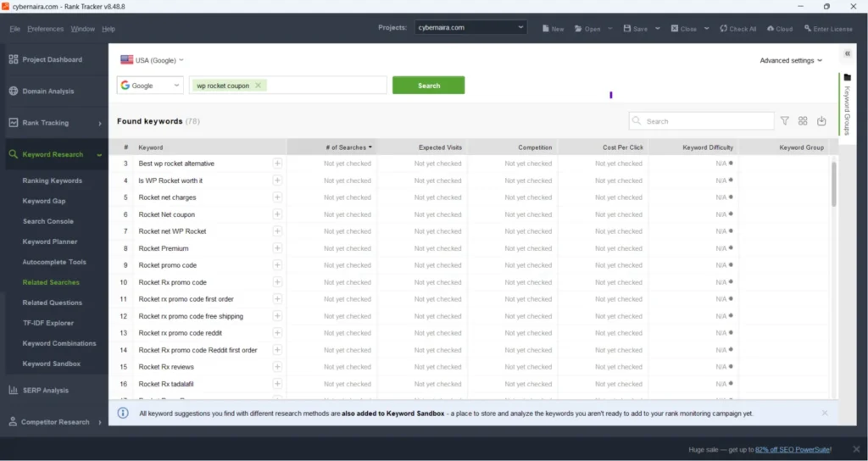The width and height of the screenshot is (868, 461).
Task: Select Related Questions submenu item
Action: click(52, 303)
